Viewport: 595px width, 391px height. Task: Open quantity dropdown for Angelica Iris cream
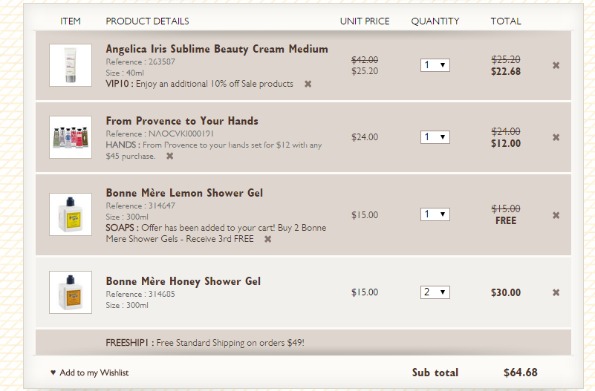pyautogui.click(x=435, y=65)
